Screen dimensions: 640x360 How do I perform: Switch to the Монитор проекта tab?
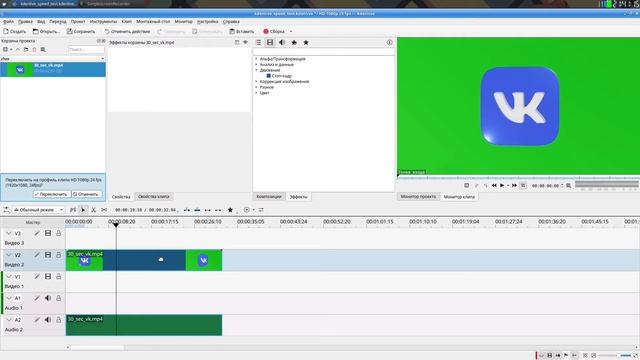(x=418, y=197)
